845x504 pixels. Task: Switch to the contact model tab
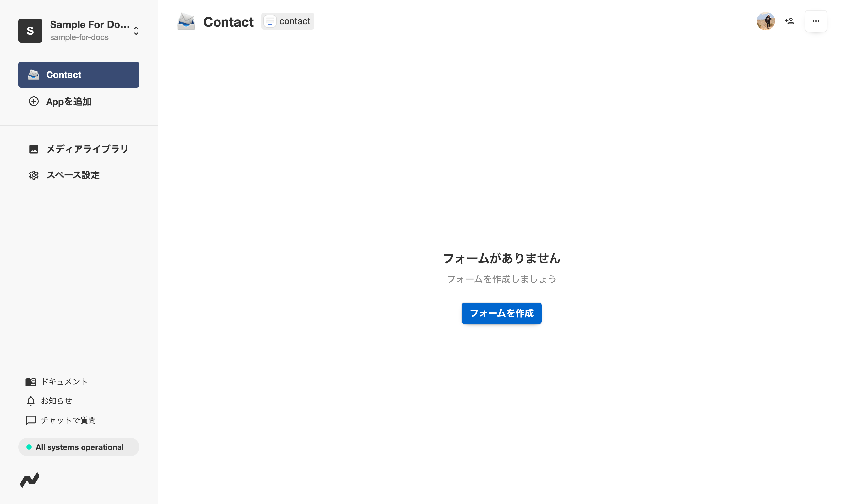pyautogui.click(x=287, y=21)
